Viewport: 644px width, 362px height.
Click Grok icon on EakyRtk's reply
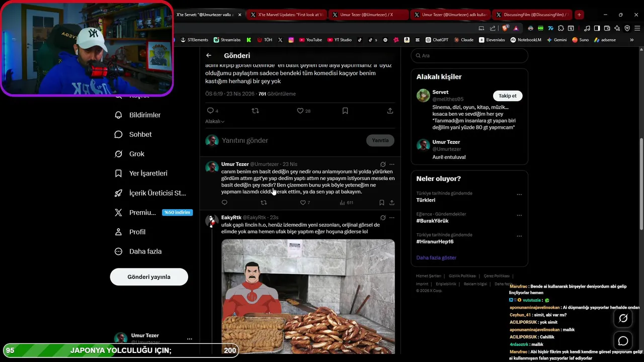pyautogui.click(x=383, y=218)
